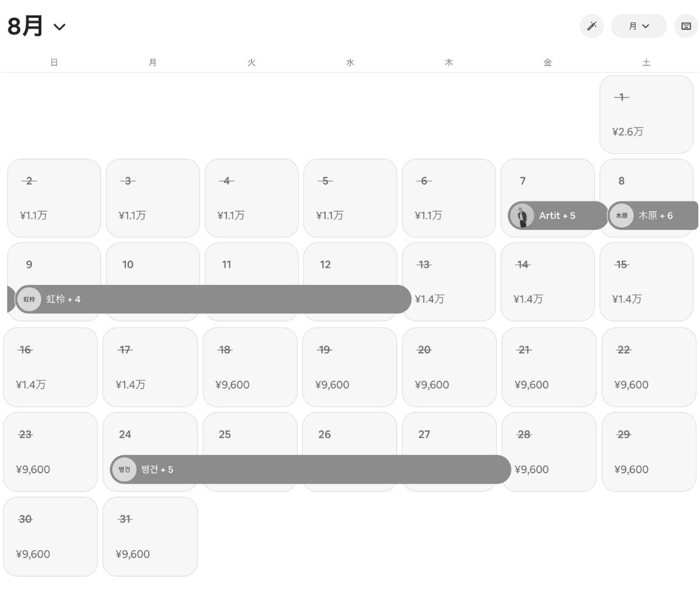Select the August 22 date cell
Image resolution: width=700 pixels, height=611 pixels.
click(x=648, y=367)
